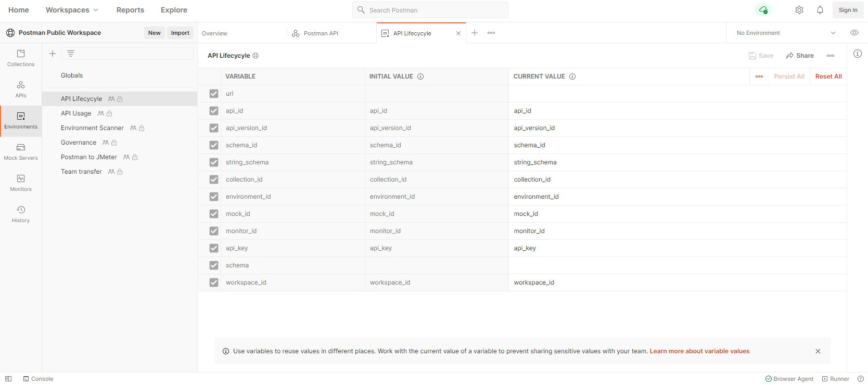Click the Browser Agent status indicator
Image resolution: width=868 pixels, height=385 pixels.
[789, 379]
